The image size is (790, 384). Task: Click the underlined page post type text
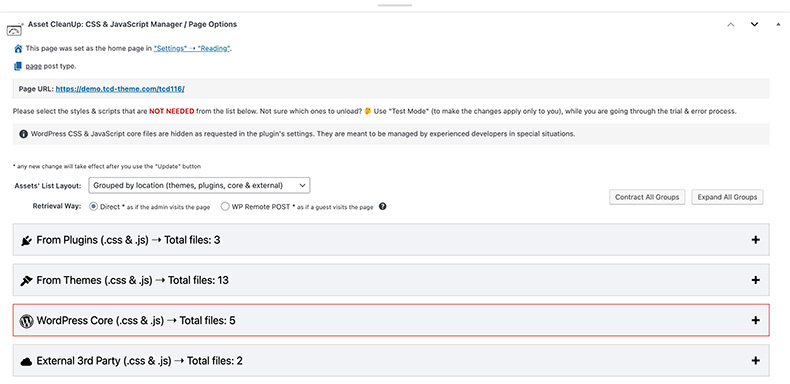coord(34,67)
